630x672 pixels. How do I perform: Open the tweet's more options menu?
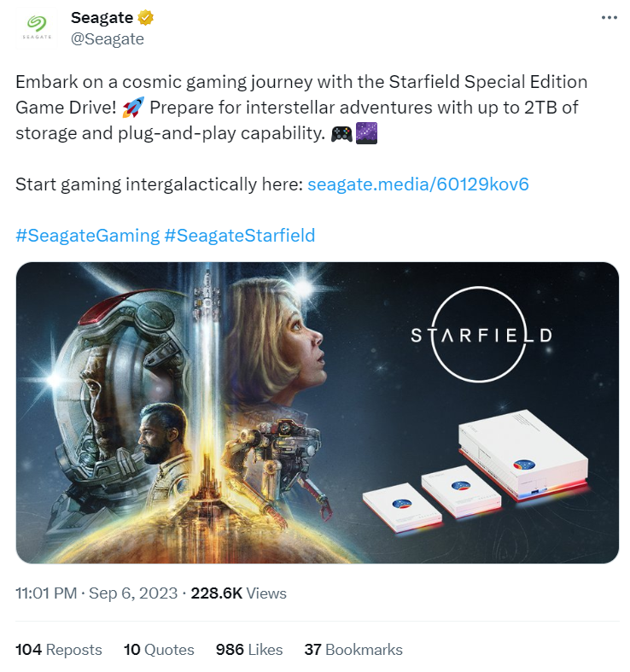[x=608, y=18]
